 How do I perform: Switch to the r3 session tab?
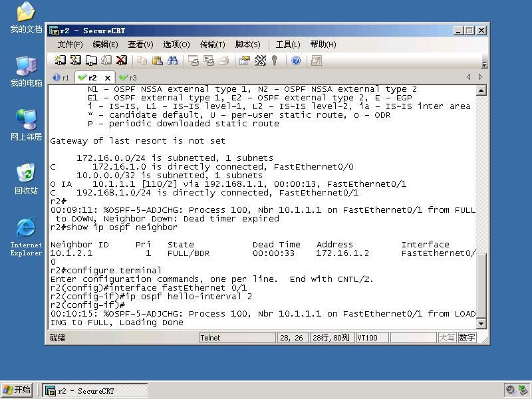(x=128, y=78)
